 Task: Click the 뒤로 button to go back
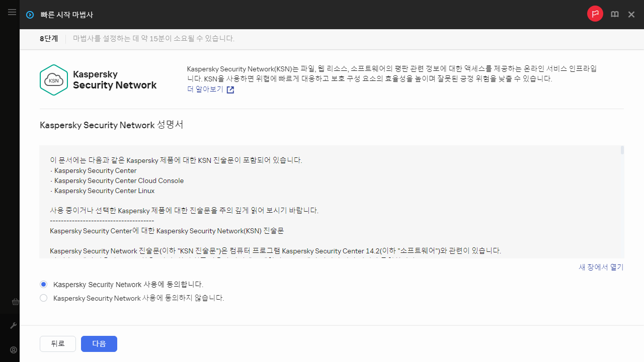pos(57,343)
